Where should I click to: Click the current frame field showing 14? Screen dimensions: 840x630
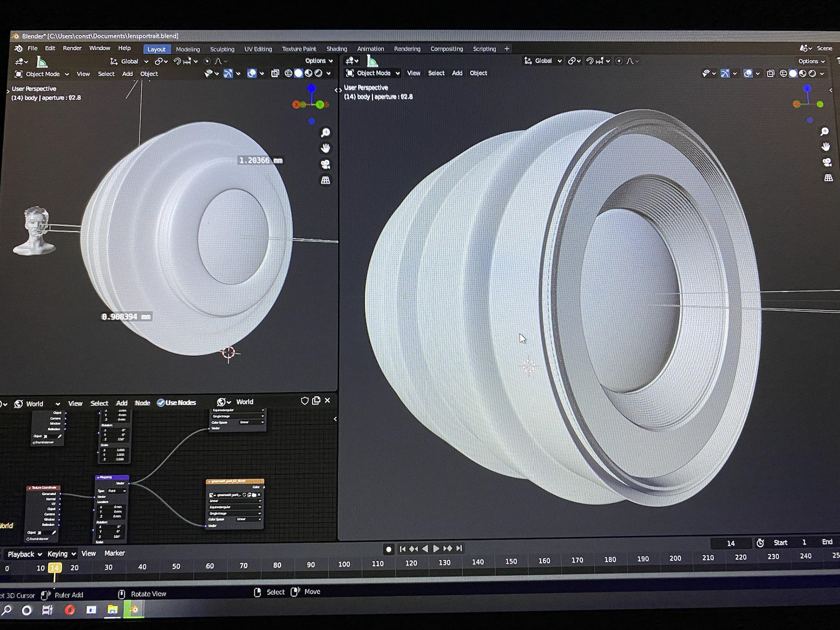731,543
